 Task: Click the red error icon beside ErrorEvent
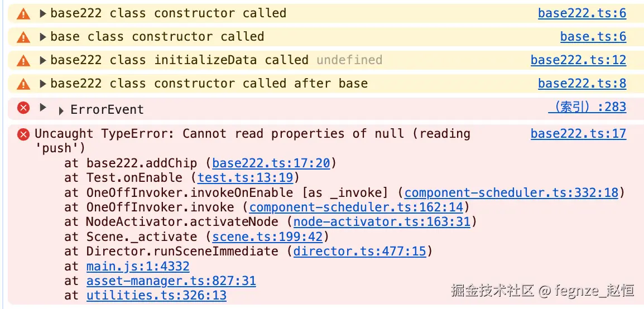tap(23, 108)
